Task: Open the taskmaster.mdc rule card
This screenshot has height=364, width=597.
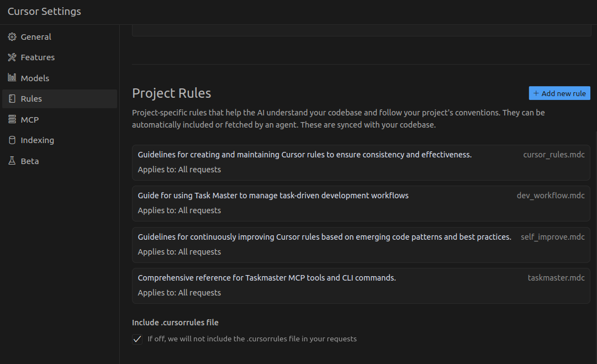Action: pyautogui.click(x=361, y=286)
